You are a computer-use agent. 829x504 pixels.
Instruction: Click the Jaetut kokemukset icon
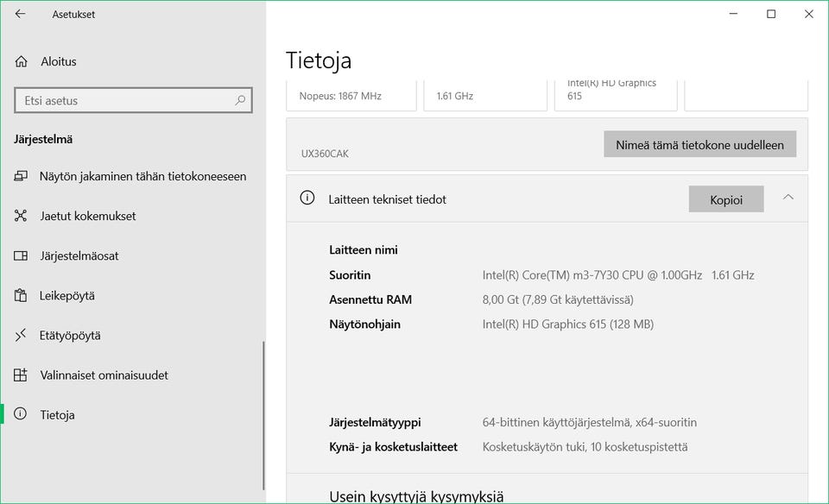pyautogui.click(x=21, y=216)
